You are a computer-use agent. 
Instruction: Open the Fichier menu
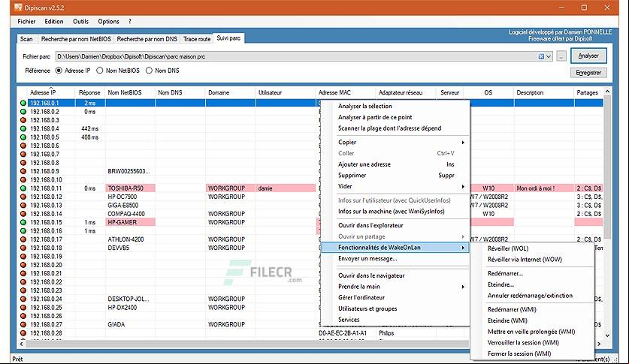click(x=26, y=22)
